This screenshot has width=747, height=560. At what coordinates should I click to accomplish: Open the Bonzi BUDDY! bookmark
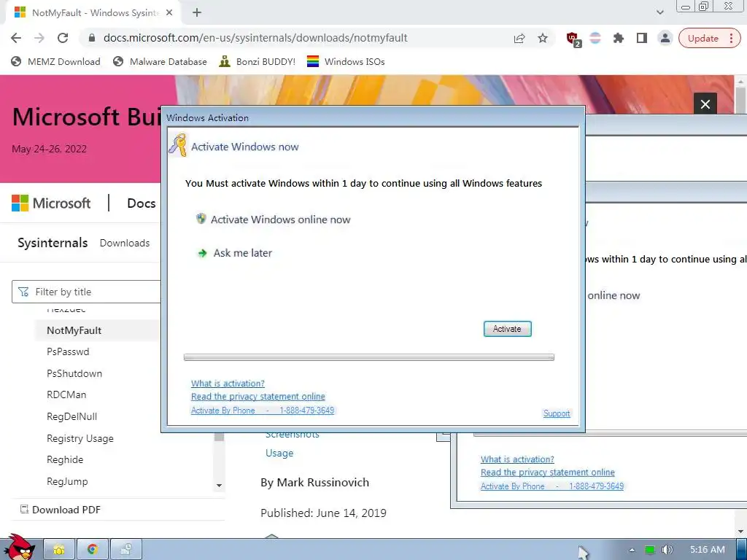click(x=258, y=61)
